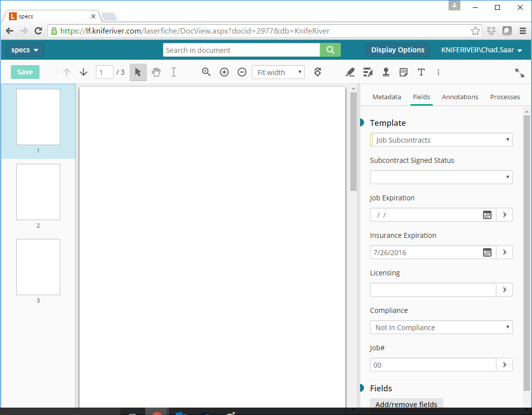The width and height of the screenshot is (532, 415).
Task: Expand Job# field arrow
Action: pyautogui.click(x=504, y=365)
